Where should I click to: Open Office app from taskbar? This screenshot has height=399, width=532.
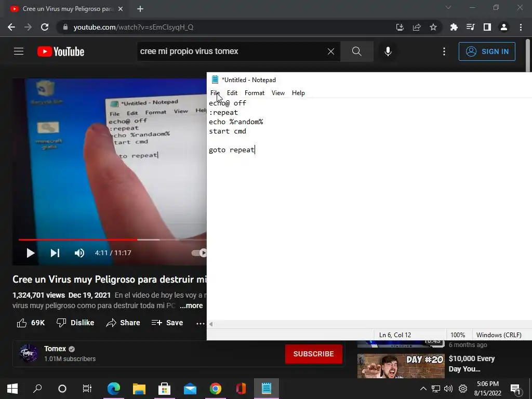point(241,389)
